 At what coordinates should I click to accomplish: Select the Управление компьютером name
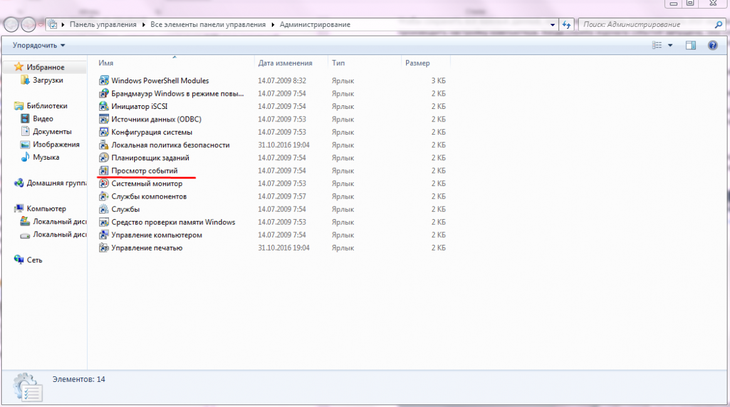(156, 235)
